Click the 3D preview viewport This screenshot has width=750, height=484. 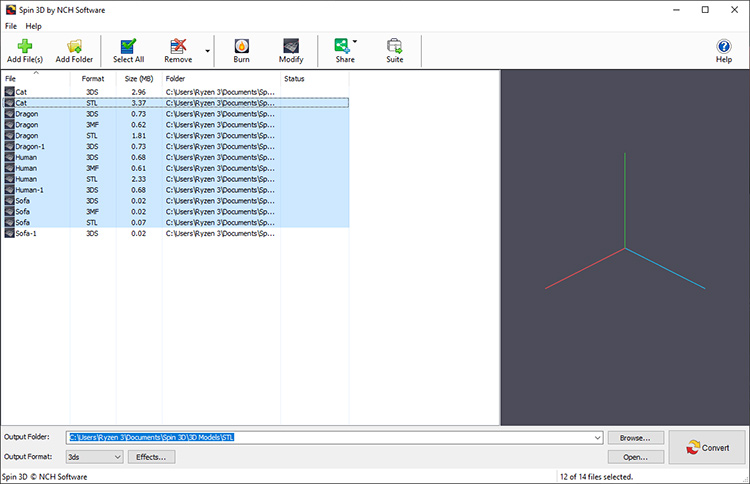point(625,247)
